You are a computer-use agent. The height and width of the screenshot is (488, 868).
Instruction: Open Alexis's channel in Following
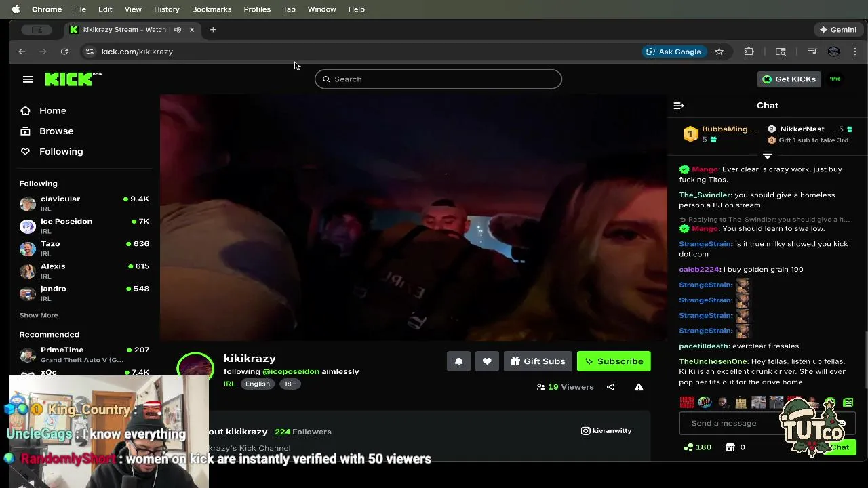(x=84, y=270)
